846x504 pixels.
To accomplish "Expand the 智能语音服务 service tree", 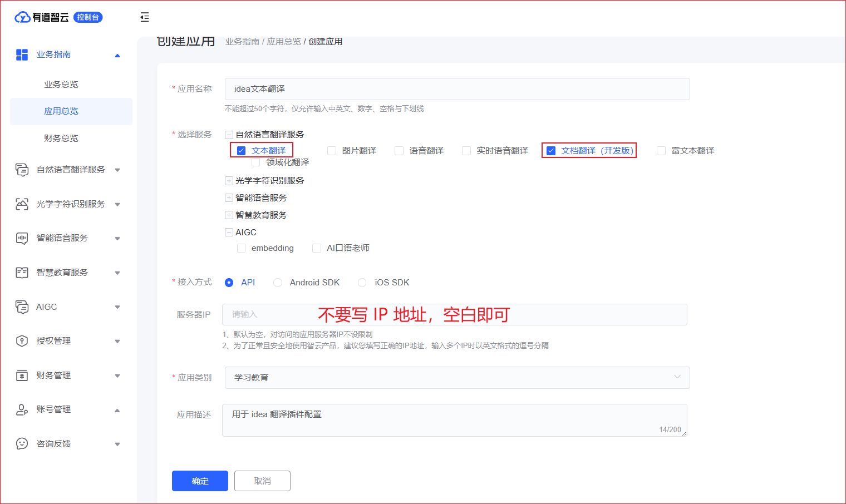I will coord(229,198).
